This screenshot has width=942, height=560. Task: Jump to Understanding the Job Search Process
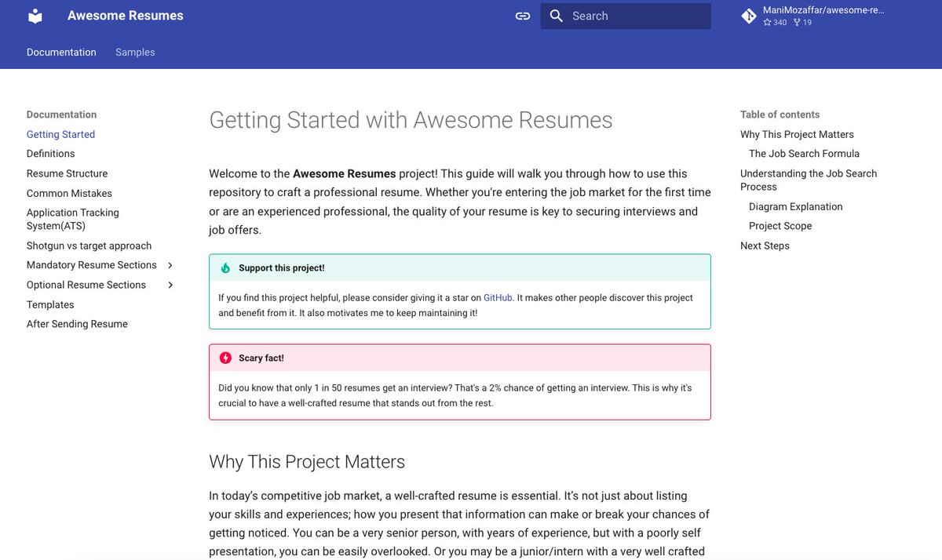pyautogui.click(x=809, y=180)
